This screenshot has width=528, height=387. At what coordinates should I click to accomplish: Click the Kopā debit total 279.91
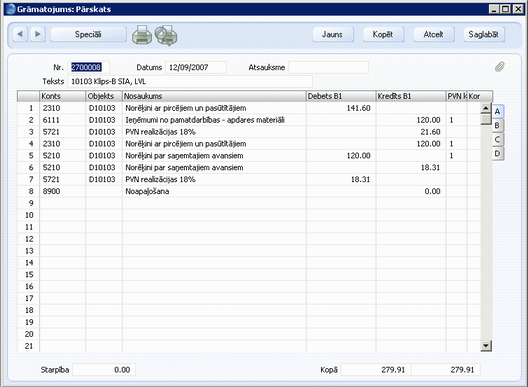(376, 370)
